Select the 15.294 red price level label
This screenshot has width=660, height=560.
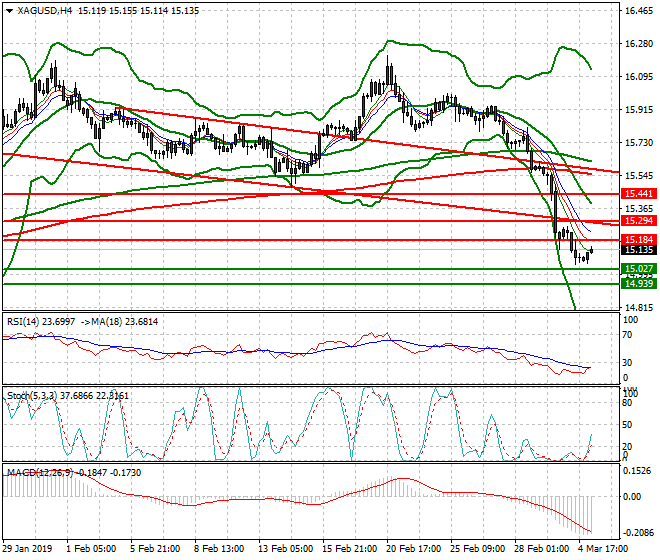(639, 221)
